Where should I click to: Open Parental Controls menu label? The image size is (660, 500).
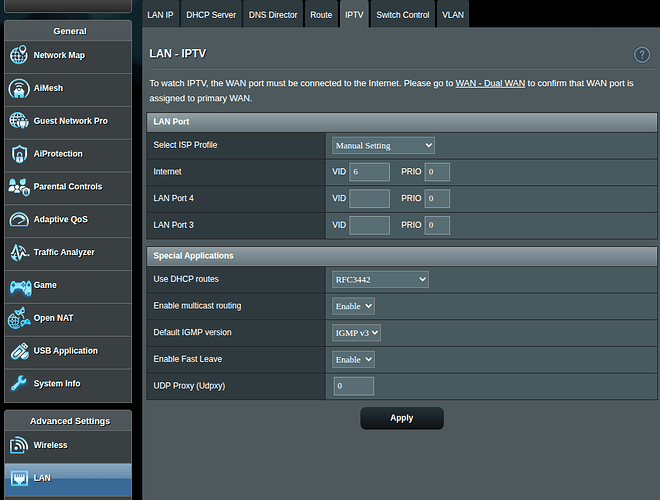(68, 186)
